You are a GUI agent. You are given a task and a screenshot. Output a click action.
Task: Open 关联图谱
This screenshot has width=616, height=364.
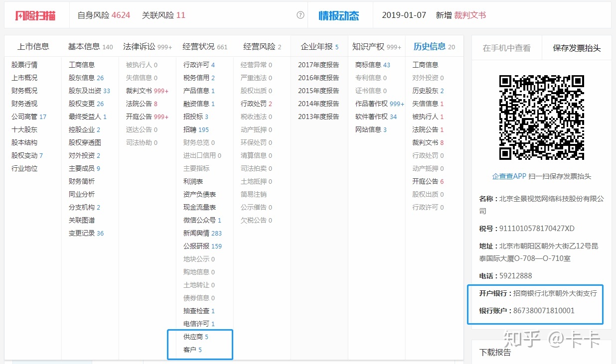(x=82, y=220)
